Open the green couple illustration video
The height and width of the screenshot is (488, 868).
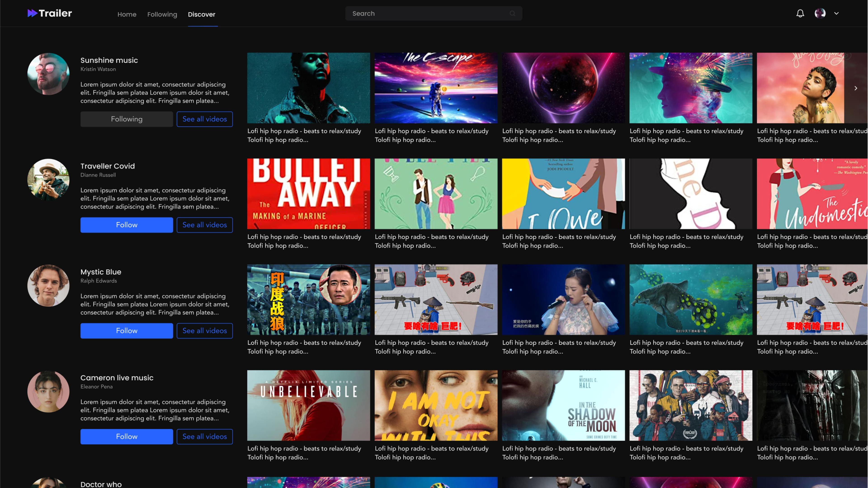(436, 194)
